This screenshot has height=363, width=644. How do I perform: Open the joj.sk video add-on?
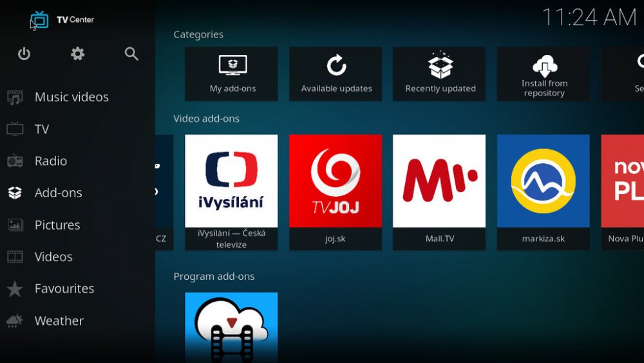[336, 191]
